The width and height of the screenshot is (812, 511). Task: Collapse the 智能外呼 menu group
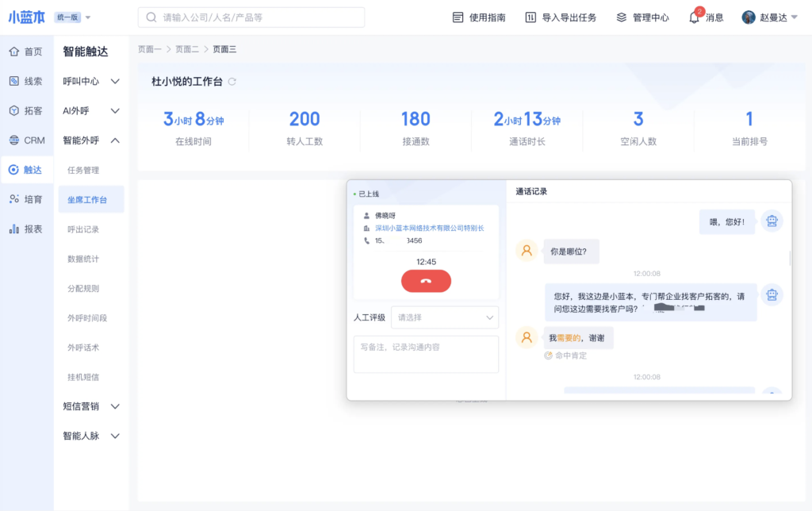pyautogui.click(x=91, y=140)
